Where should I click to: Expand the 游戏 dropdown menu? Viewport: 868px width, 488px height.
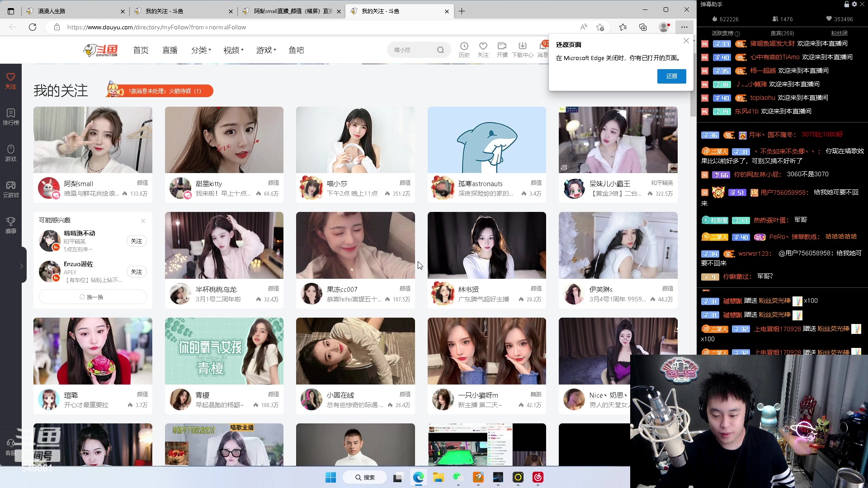266,50
